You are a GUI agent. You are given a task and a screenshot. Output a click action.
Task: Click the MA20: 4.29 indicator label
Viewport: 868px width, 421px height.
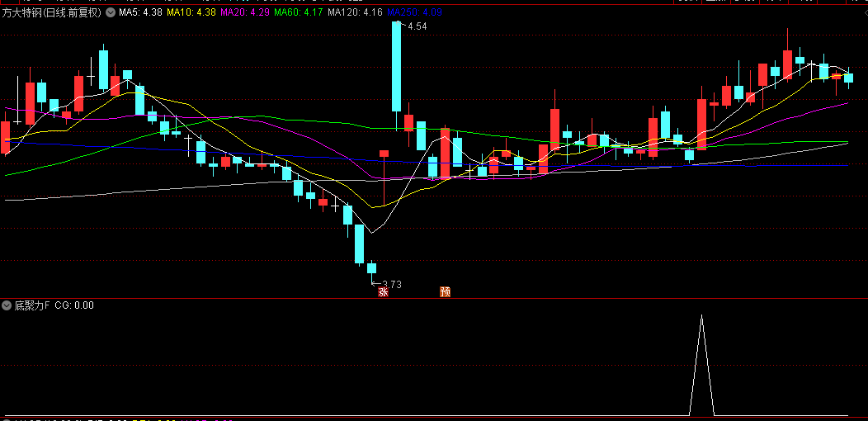coord(244,12)
